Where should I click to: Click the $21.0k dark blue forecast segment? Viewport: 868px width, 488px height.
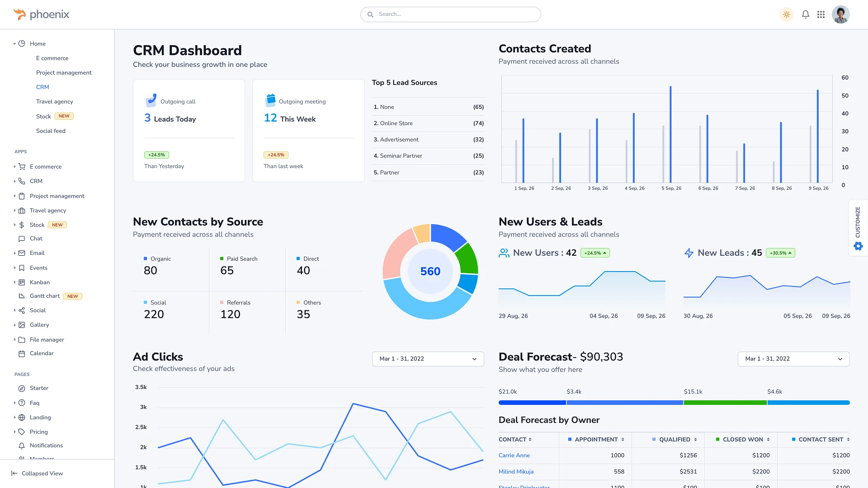[x=532, y=403]
